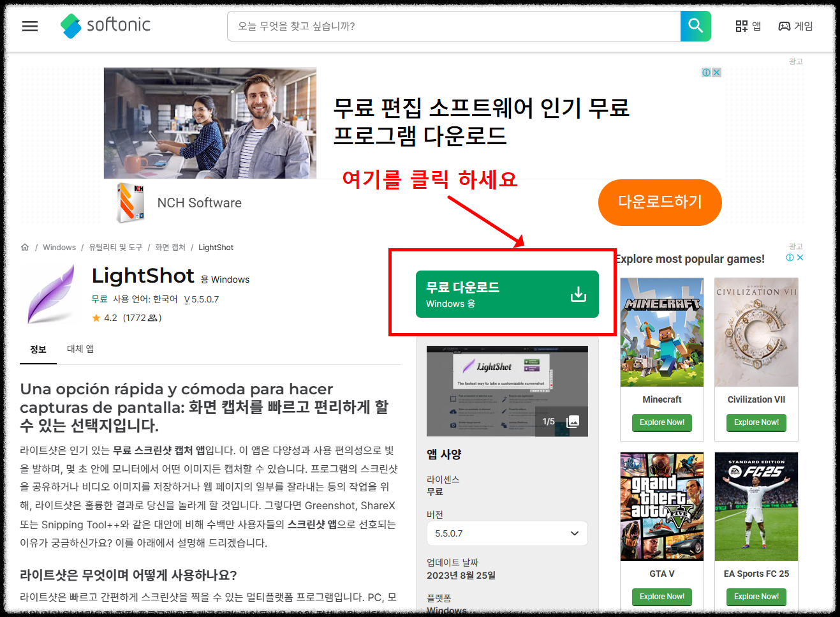This screenshot has width=840, height=617.
Task: Click the sidebar ad info icon
Action: click(790, 258)
